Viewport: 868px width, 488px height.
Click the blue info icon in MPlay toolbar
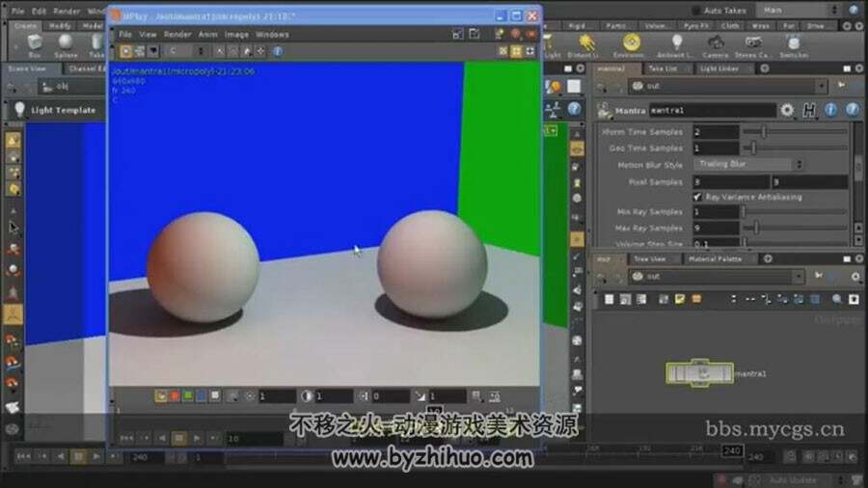click(x=278, y=51)
